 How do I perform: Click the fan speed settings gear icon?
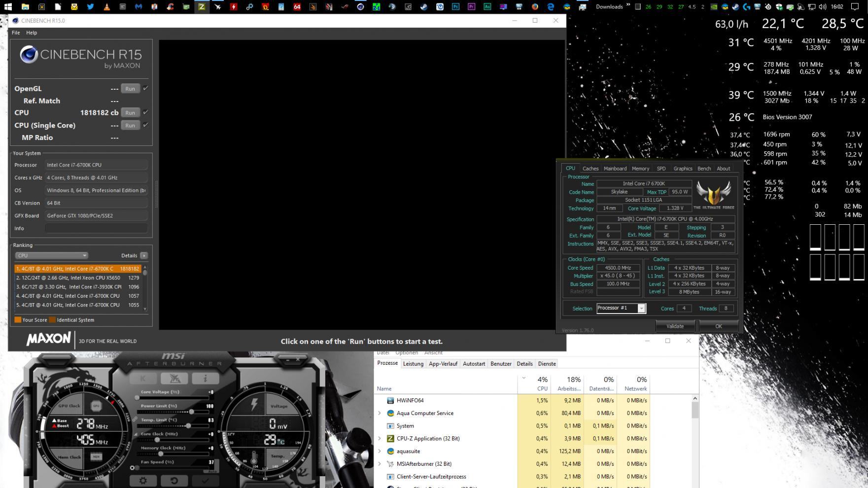point(132,468)
